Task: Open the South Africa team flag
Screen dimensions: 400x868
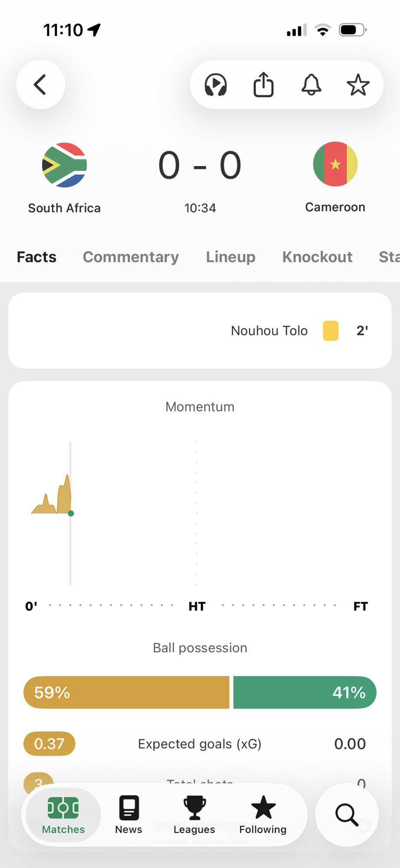Action: tap(65, 165)
